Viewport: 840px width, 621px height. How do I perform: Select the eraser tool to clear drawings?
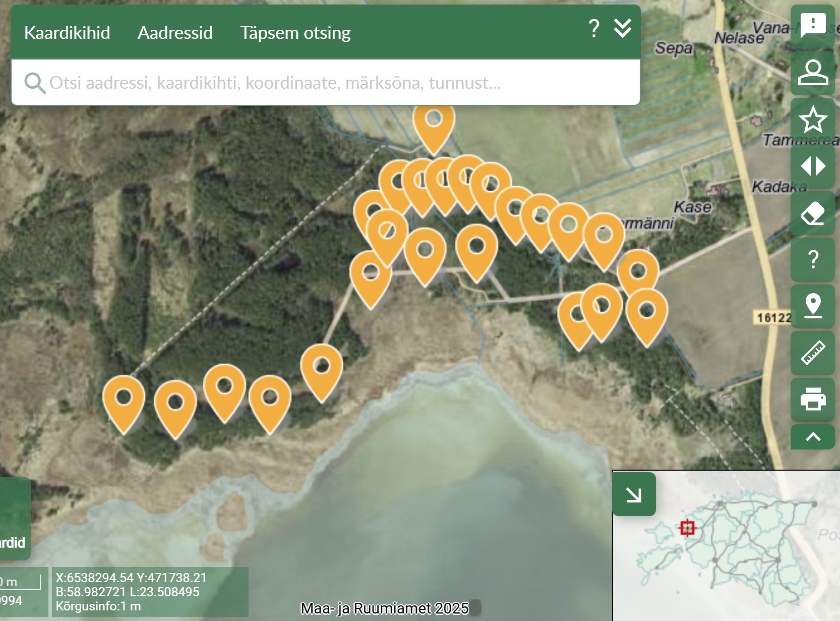pos(812,213)
